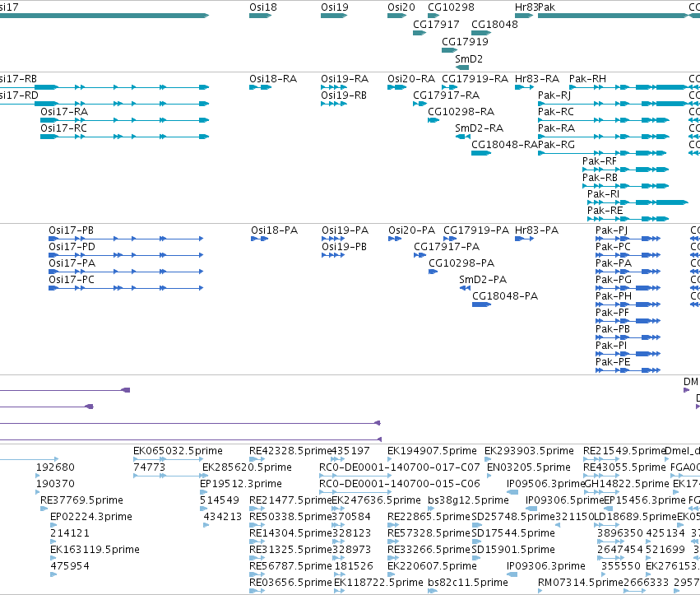Viewport: 700px width, 595px height.
Task: Click the Pak-RB transcript label
Action: point(600,179)
